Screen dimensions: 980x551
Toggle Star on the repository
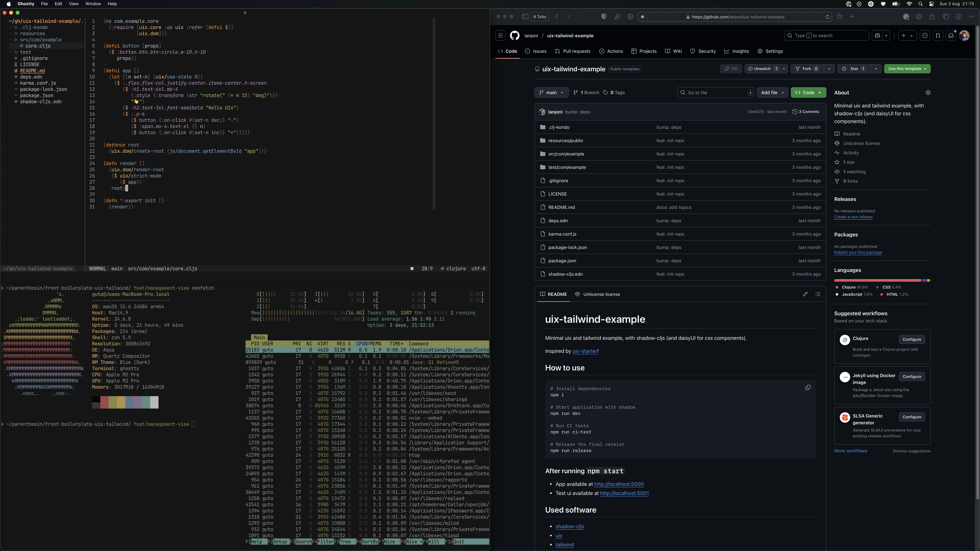tap(854, 69)
